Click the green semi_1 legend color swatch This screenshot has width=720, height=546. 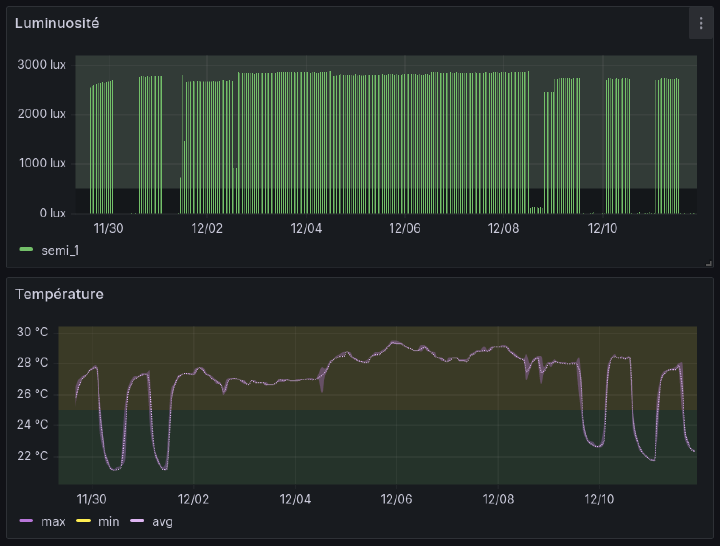(x=26, y=249)
